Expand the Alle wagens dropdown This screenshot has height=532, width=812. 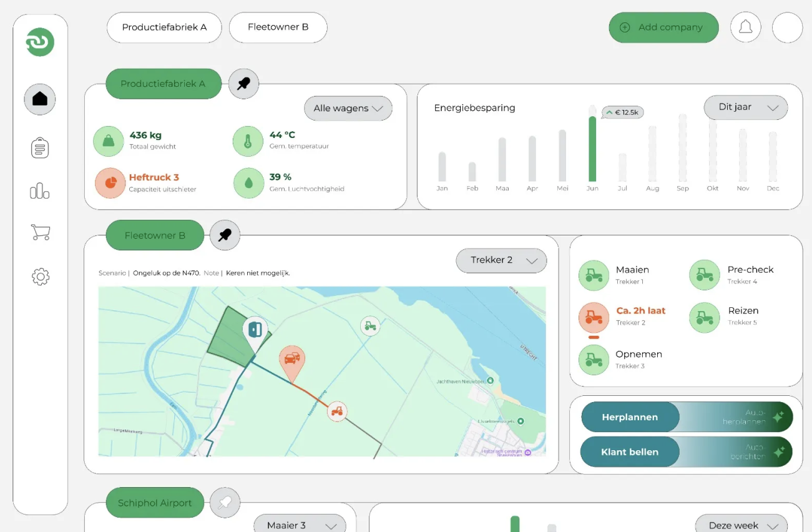(348, 109)
